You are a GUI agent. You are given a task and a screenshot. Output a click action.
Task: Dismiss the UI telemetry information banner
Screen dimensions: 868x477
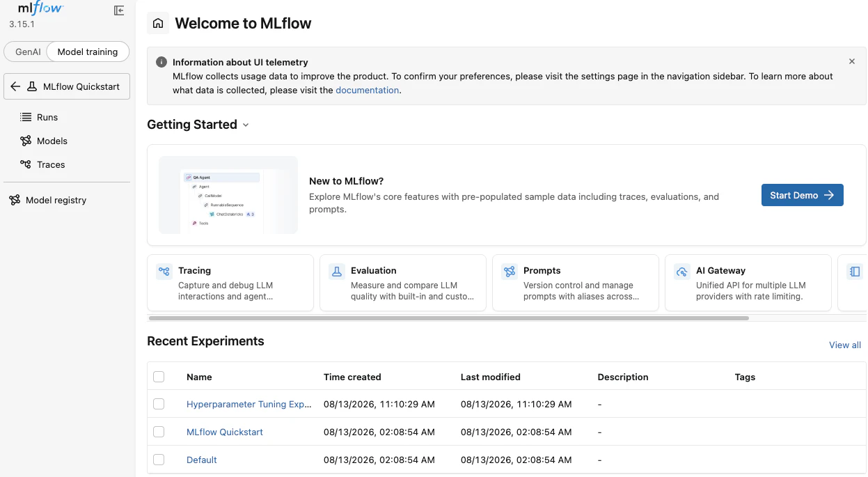(852, 61)
